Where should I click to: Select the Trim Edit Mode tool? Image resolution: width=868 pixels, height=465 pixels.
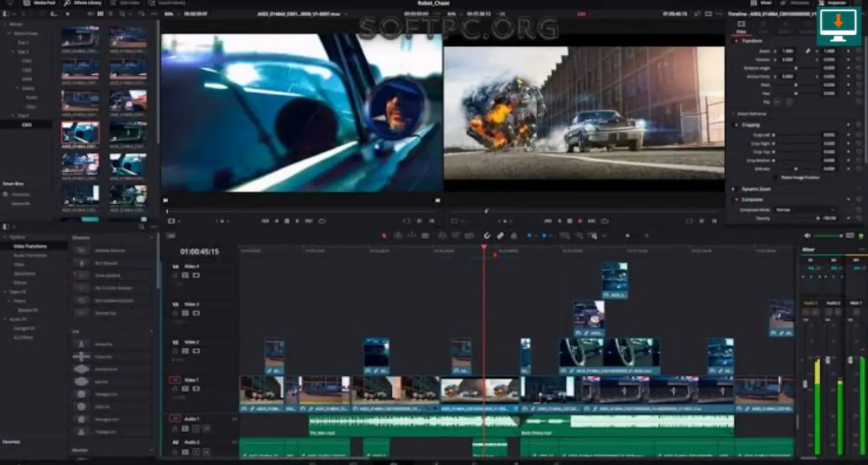click(398, 236)
